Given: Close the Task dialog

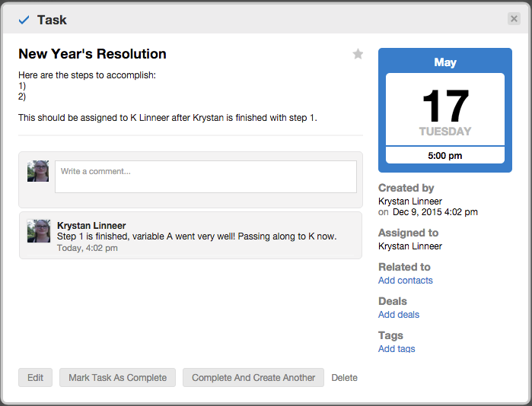Looking at the screenshot, I should [514, 19].
